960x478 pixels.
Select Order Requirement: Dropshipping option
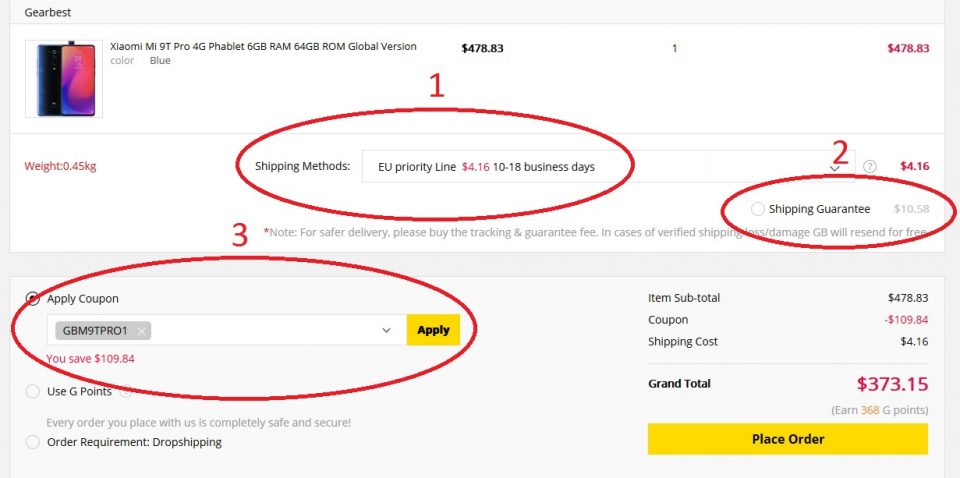pyautogui.click(x=33, y=442)
